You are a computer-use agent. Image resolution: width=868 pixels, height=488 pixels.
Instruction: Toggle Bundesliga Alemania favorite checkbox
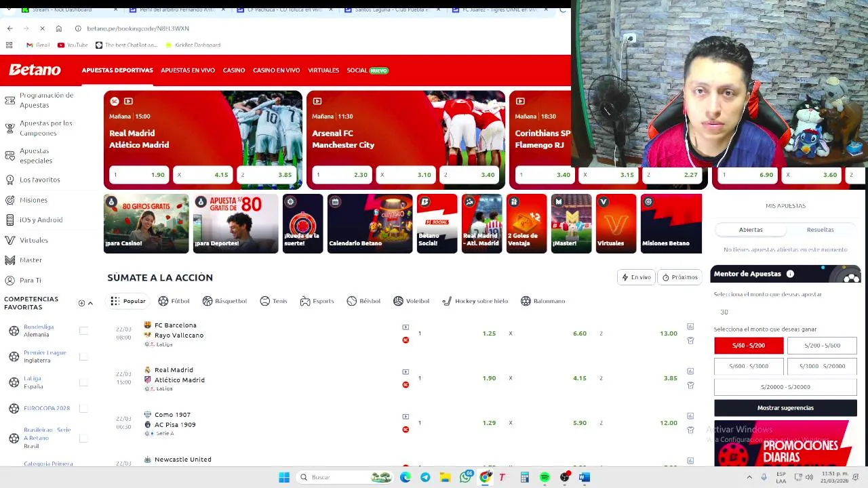83,331
